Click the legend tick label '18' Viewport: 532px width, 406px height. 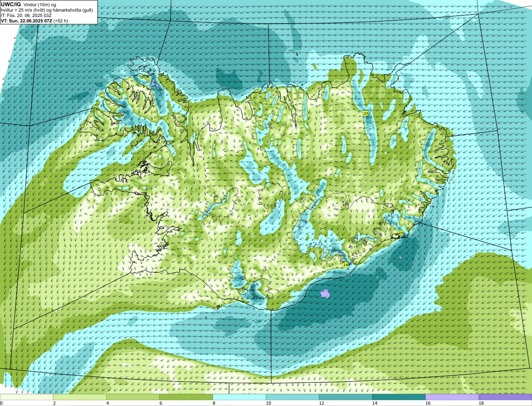coord(481,403)
